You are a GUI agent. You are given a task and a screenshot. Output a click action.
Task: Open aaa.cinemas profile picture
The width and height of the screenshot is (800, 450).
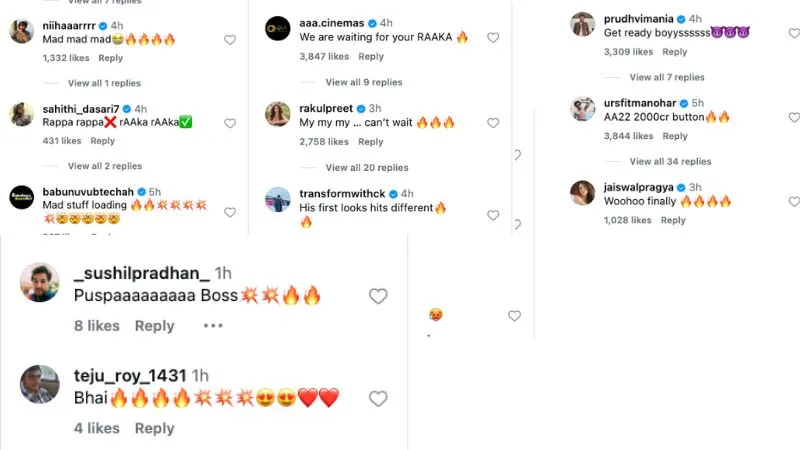tap(278, 30)
